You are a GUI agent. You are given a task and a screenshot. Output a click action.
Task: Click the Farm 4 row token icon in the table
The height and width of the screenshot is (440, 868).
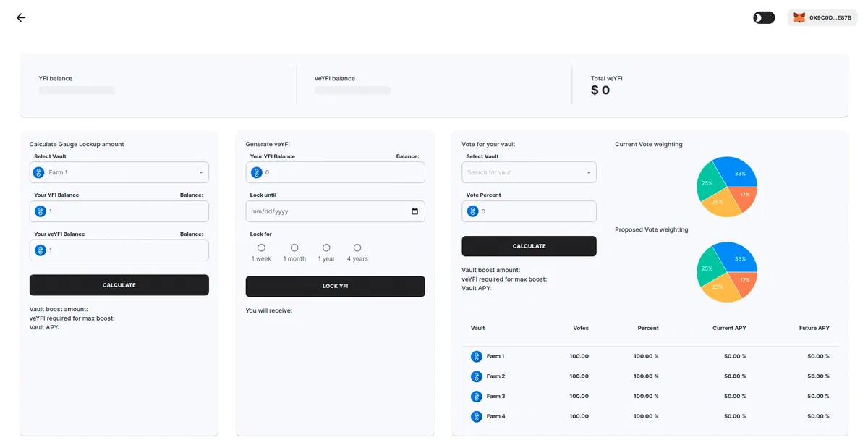pyautogui.click(x=477, y=416)
